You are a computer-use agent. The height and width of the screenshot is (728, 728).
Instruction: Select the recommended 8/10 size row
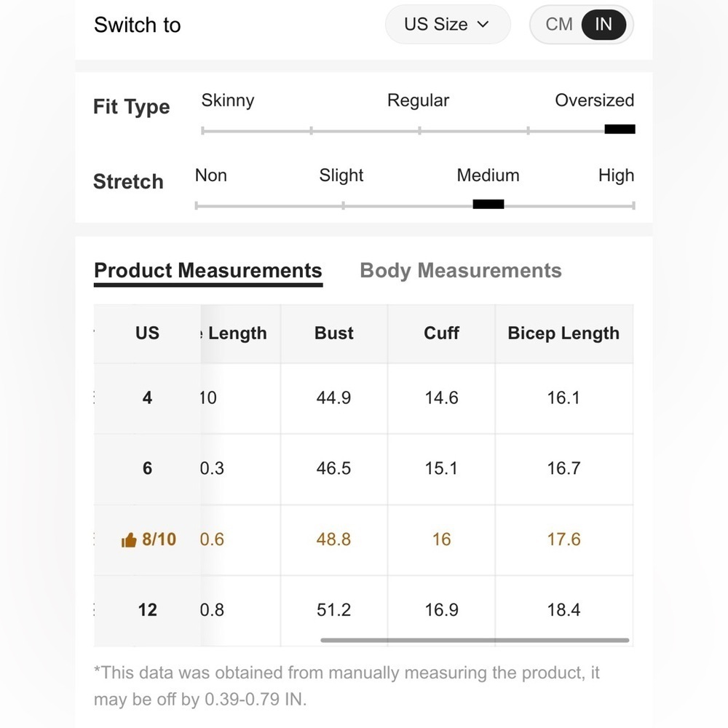point(363,540)
